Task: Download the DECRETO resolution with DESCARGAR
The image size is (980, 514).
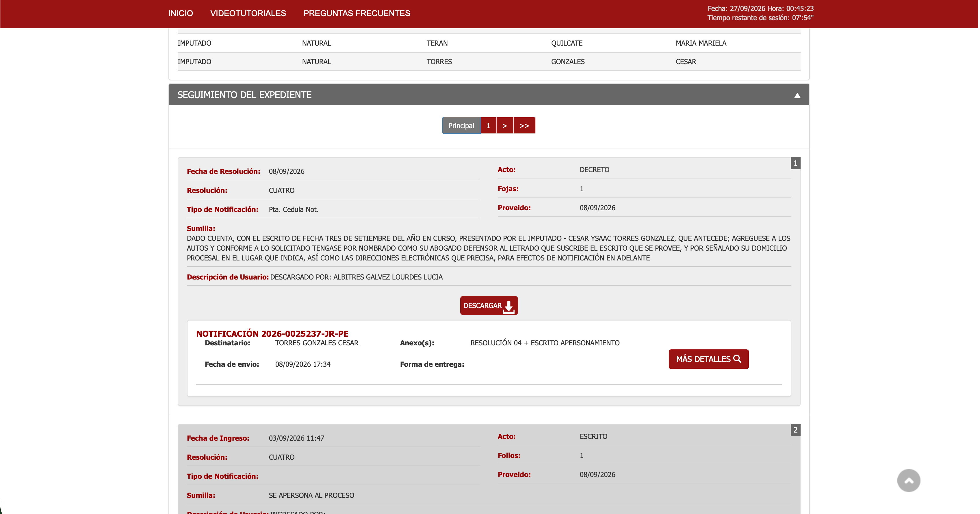Action: tap(489, 306)
